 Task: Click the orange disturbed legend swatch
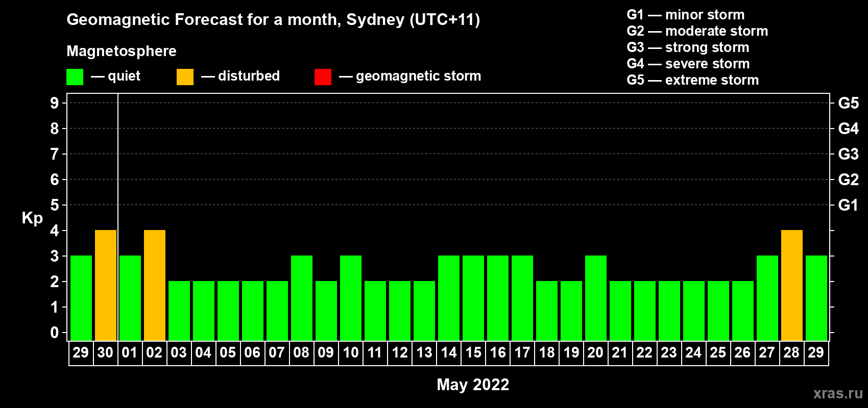point(185,77)
